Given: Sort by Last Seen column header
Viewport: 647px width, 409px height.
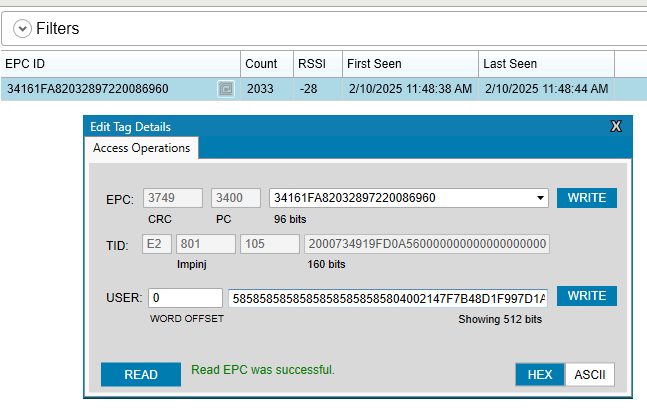Looking at the screenshot, I should (546, 64).
